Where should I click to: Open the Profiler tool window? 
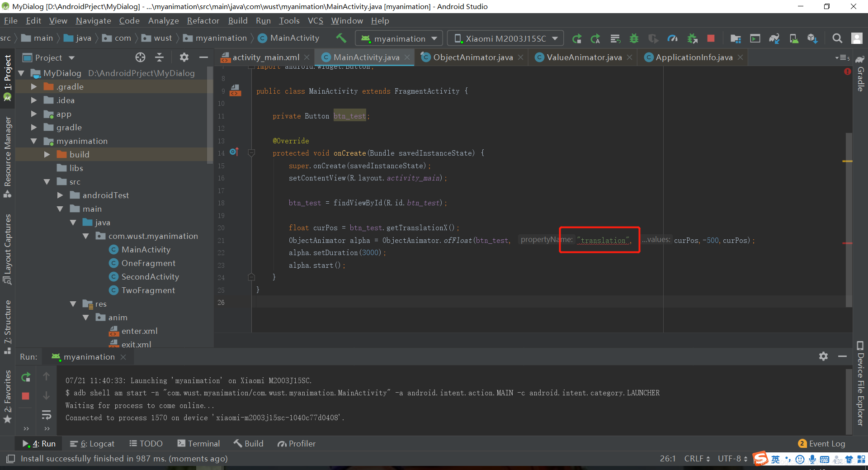point(297,444)
